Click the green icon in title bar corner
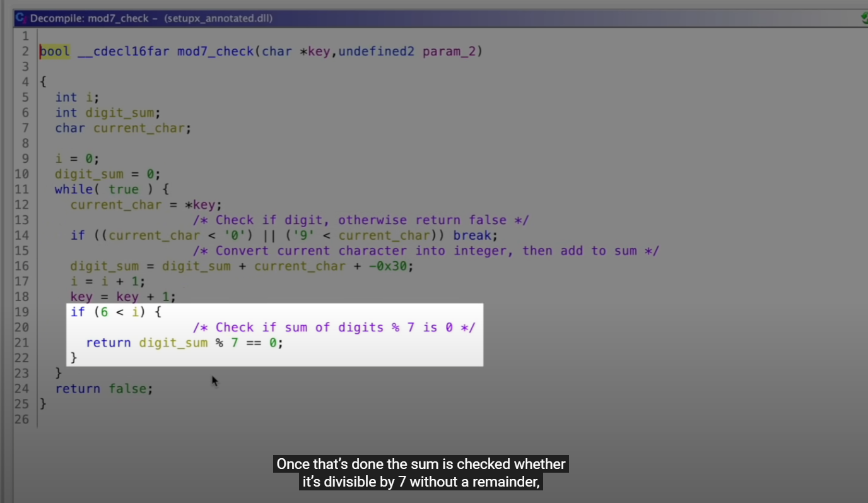This screenshot has width=868, height=503. tap(864, 19)
